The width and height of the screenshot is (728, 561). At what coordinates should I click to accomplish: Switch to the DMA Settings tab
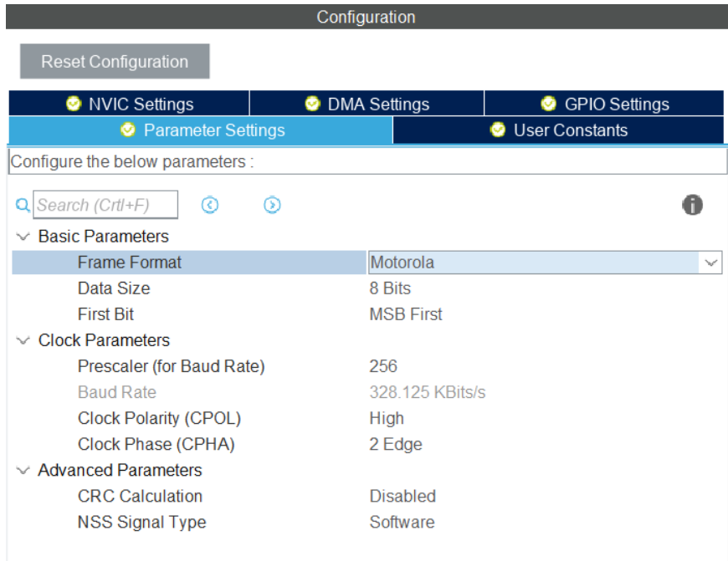pos(367,104)
